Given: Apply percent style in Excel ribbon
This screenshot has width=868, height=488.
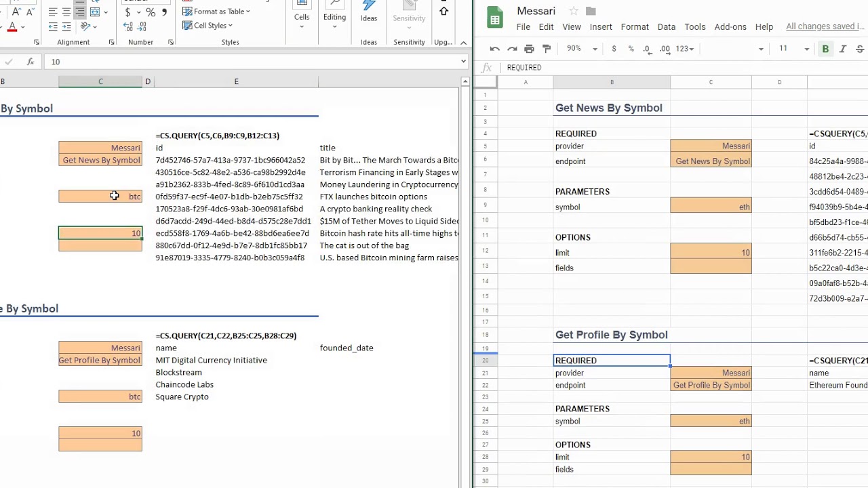Looking at the screenshot, I should pos(151,12).
